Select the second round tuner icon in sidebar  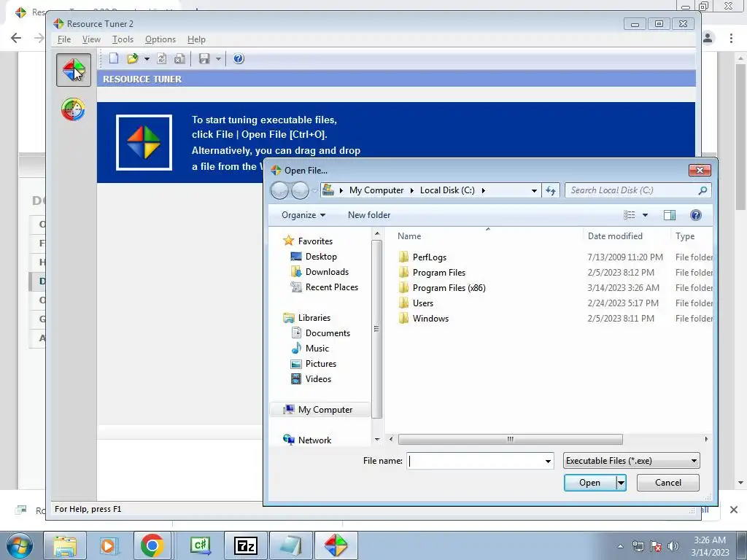(74, 109)
